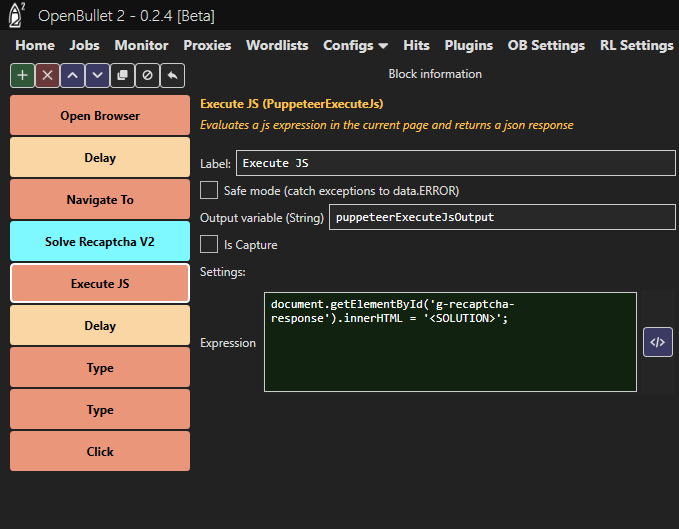Open the Jobs page
The width and height of the screenshot is (679, 529).
click(84, 45)
